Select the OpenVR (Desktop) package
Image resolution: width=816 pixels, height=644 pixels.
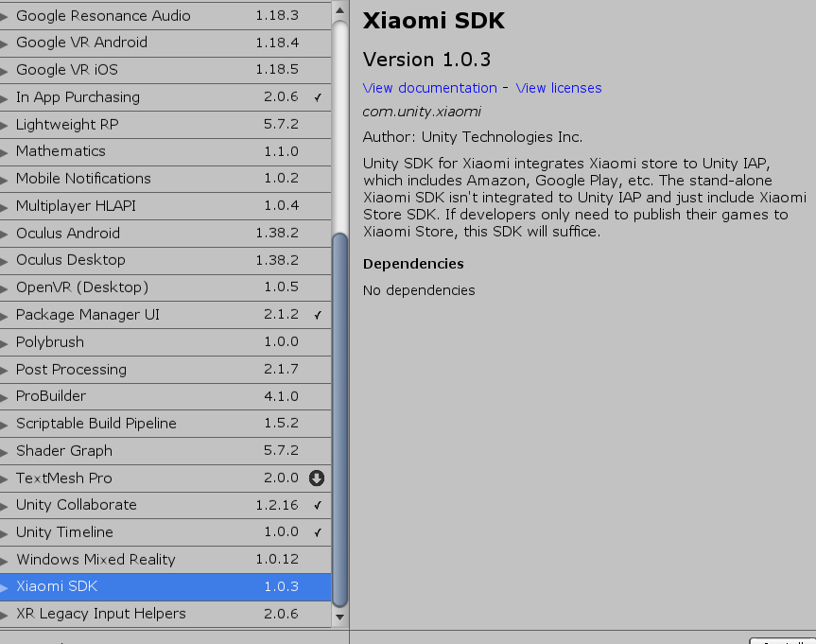pyautogui.click(x=165, y=287)
